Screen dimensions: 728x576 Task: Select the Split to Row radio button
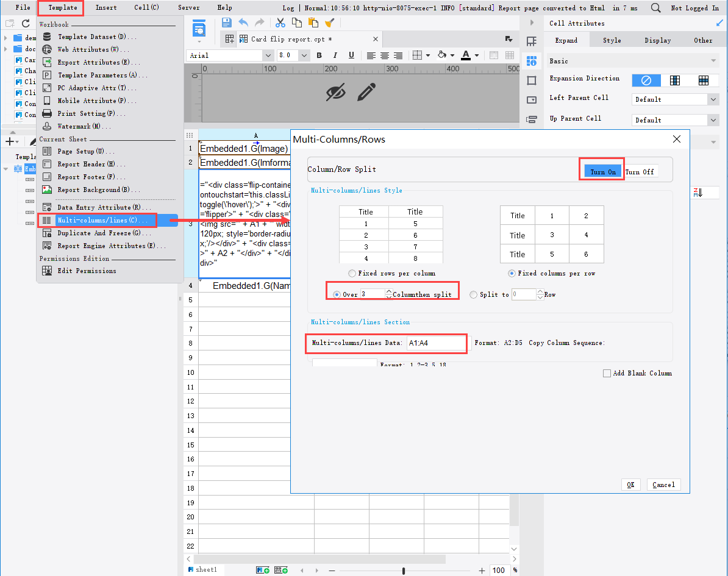[474, 294]
